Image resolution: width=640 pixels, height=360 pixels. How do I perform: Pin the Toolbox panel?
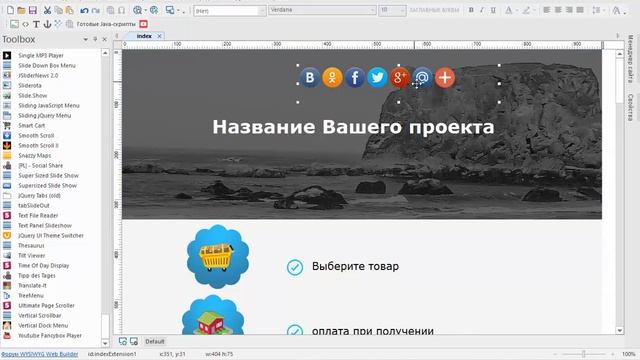point(95,39)
